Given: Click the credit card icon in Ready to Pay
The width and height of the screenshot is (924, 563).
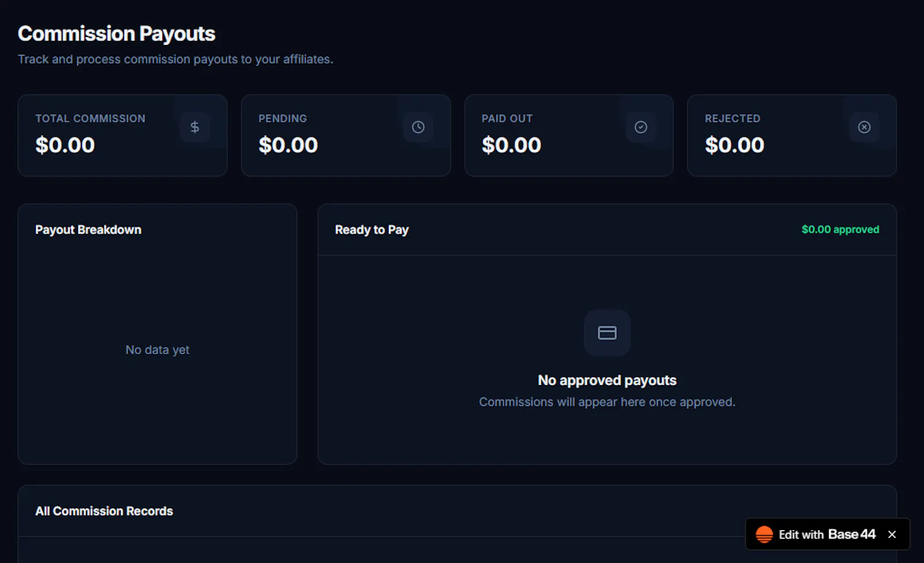Looking at the screenshot, I should coord(607,333).
